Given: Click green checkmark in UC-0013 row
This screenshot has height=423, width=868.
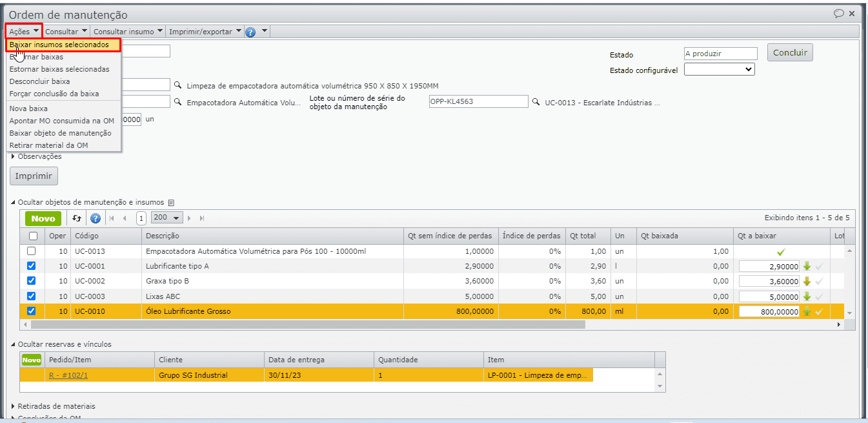Looking at the screenshot, I should [x=781, y=251].
